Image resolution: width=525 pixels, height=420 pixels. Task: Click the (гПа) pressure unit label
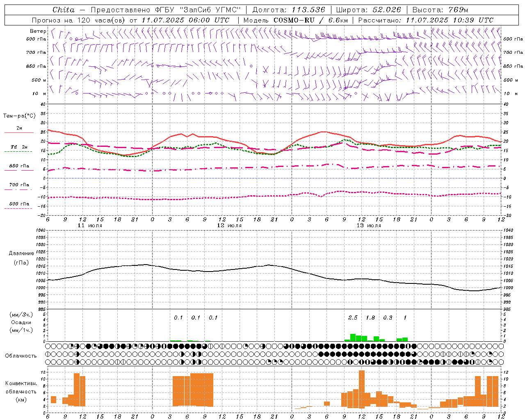pos(21,263)
